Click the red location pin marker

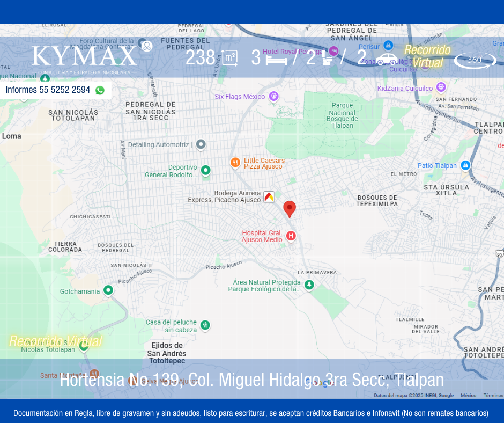click(290, 209)
